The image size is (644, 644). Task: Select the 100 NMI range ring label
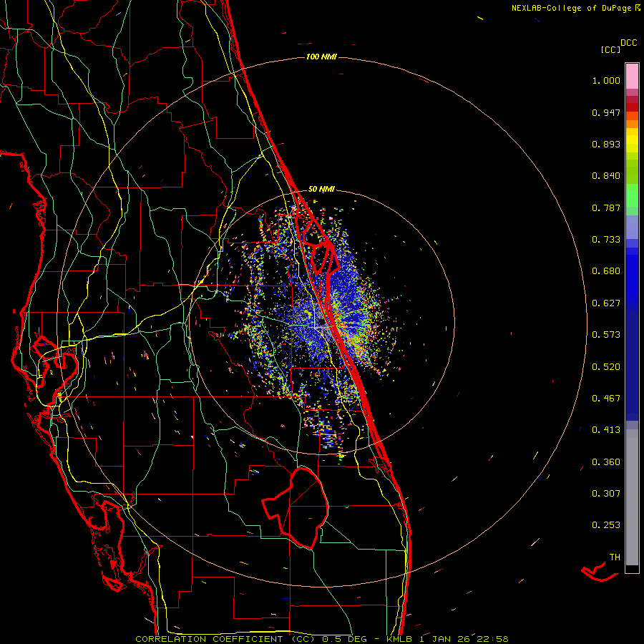[321, 57]
